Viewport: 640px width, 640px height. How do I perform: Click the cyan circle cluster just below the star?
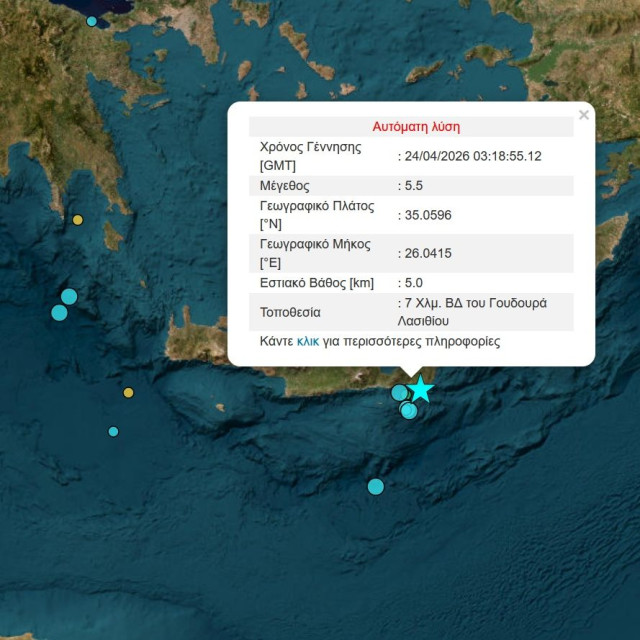tap(409, 410)
